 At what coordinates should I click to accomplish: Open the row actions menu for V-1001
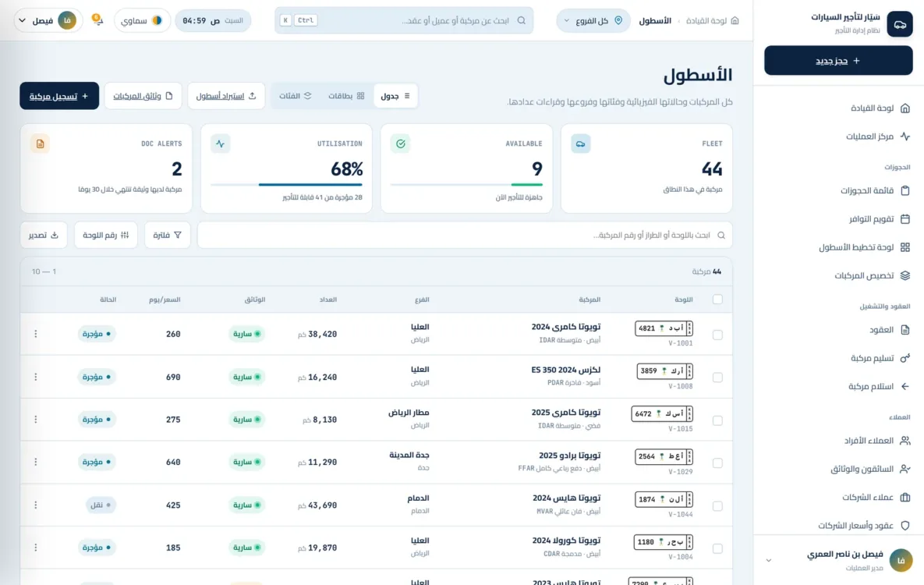pos(35,334)
